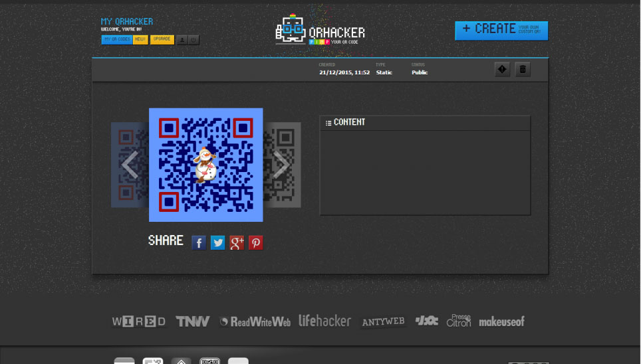Click the Lifehacker logo
Image resolution: width=641 pixels, height=364 pixels.
(324, 321)
